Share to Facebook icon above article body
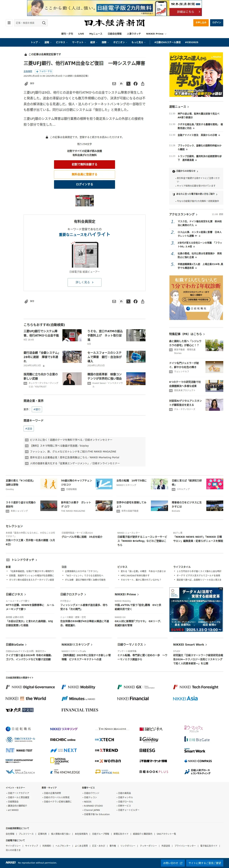 (x=135, y=84)
